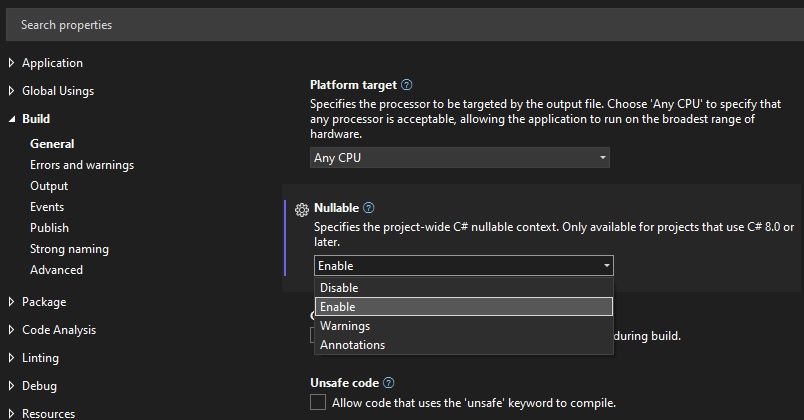Click the Search properties field

400,24
